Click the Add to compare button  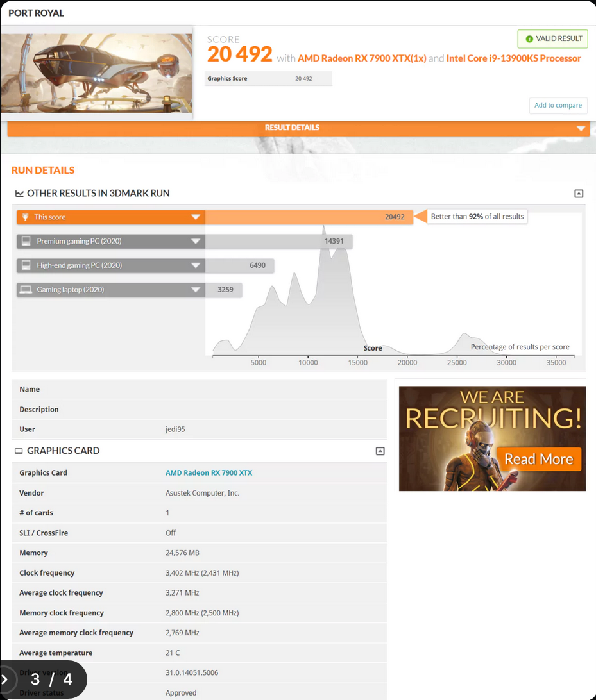tap(558, 105)
